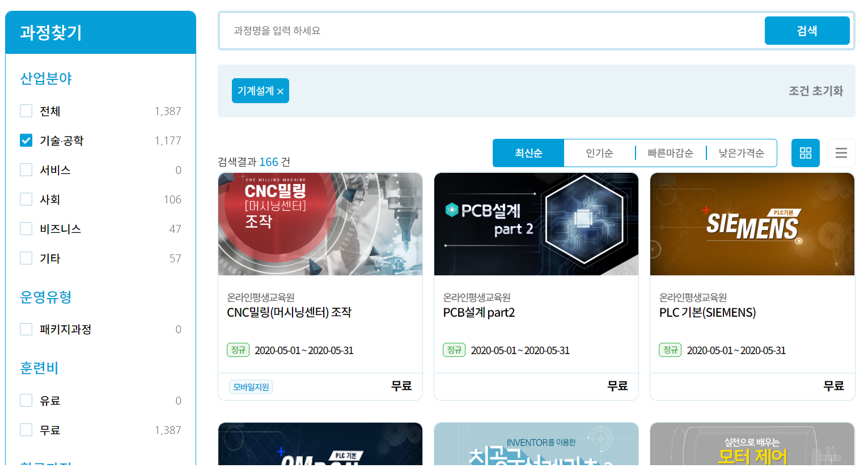
Task: Click 정규 badge on PLC 기본 card
Action: point(670,350)
